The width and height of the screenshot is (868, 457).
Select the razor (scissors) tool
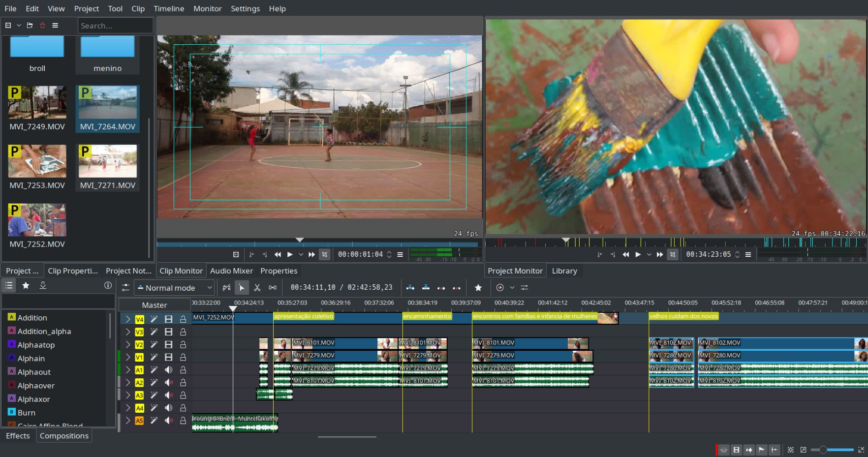[257, 288]
